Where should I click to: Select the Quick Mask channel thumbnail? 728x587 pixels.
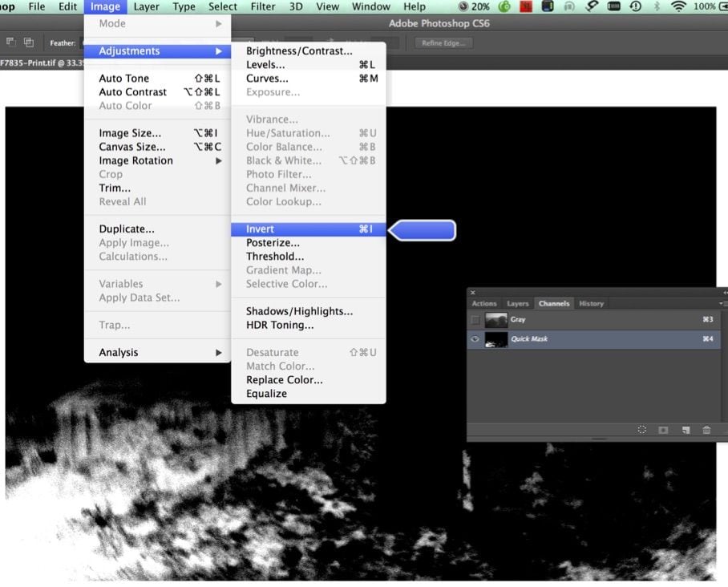pyautogui.click(x=496, y=339)
